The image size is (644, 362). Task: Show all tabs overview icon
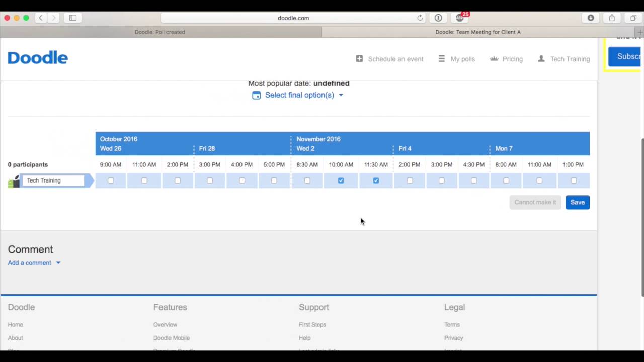click(x=633, y=18)
